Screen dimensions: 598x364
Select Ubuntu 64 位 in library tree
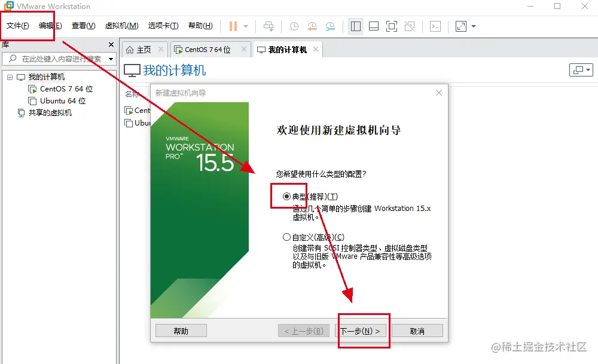click(63, 101)
